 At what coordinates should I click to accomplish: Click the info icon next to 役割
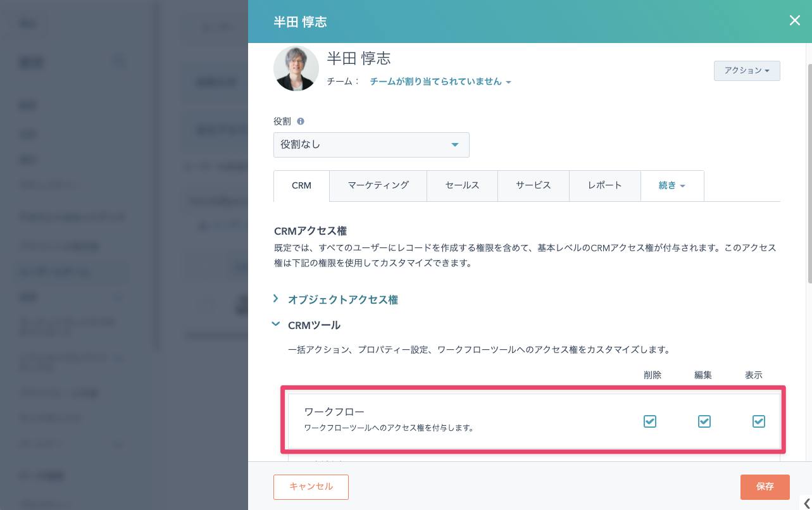tap(301, 121)
